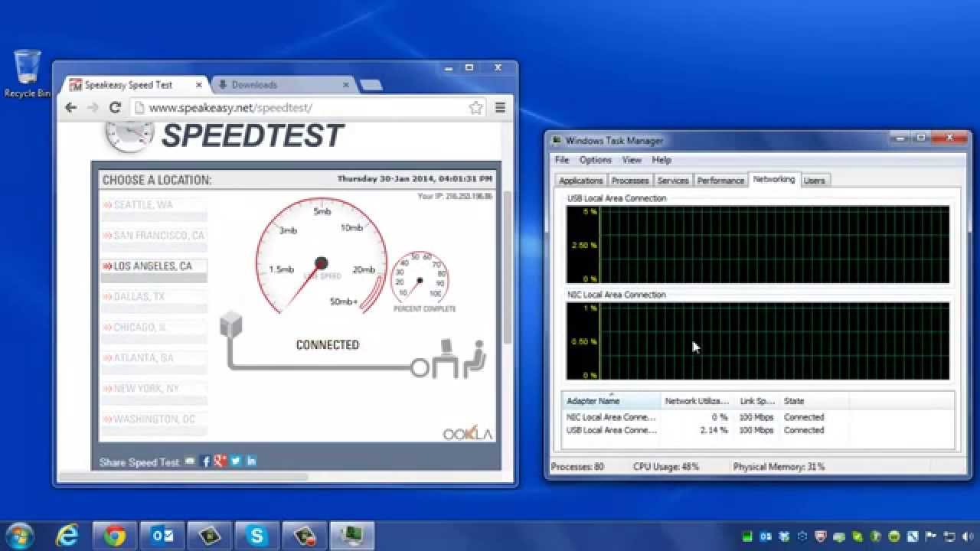
Task: Click the Ookla logo
Action: click(468, 433)
